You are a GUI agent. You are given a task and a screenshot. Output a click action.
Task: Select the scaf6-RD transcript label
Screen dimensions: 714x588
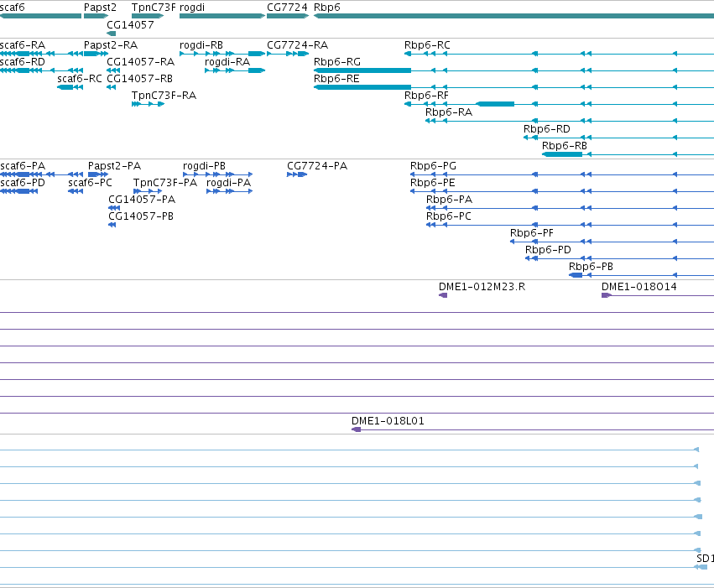point(23,61)
